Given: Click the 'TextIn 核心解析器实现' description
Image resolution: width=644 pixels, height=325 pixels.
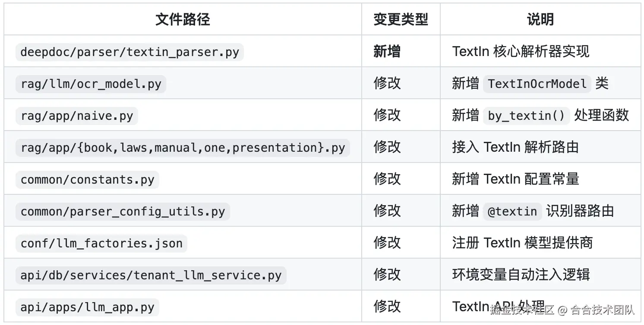Looking at the screenshot, I should click(x=521, y=52).
